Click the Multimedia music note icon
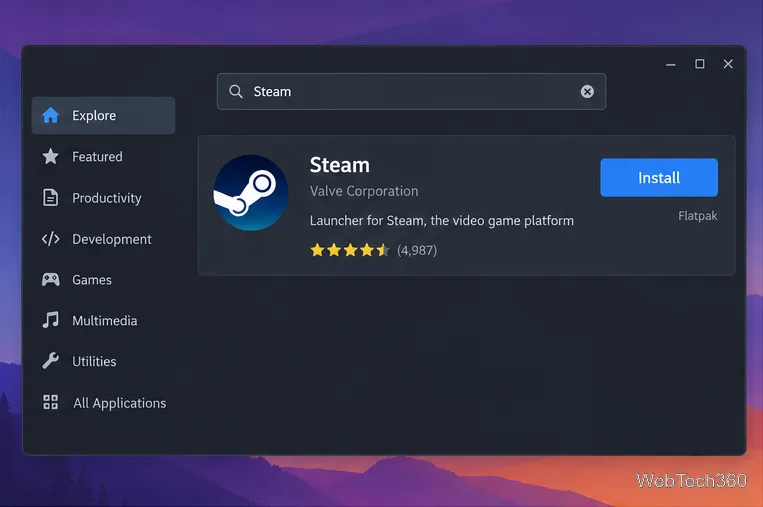The height and width of the screenshot is (507, 763). click(x=50, y=320)
